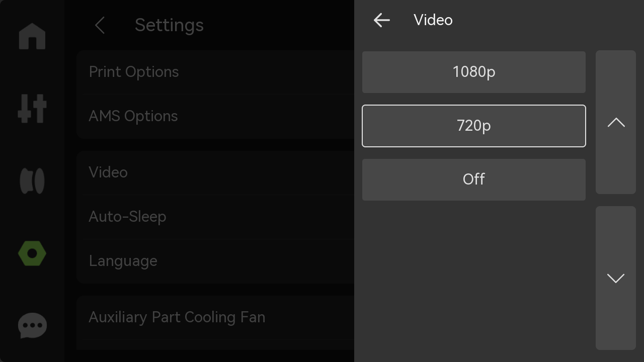Image resolution: width=644 pixels, height=362 pixels.
Task: Open the Auto-Sleep setting
Action: pyautogui.click(x=215, y=217)
